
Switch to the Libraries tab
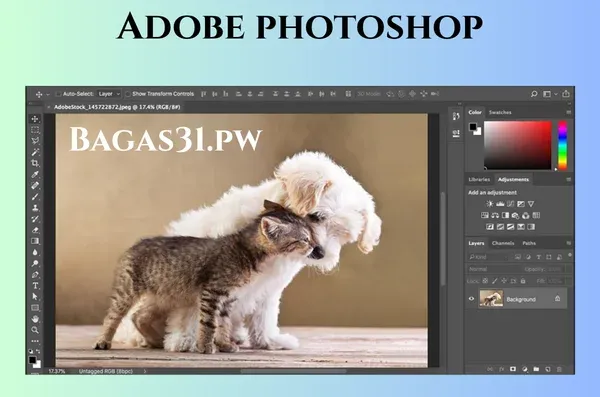point(479,179)
